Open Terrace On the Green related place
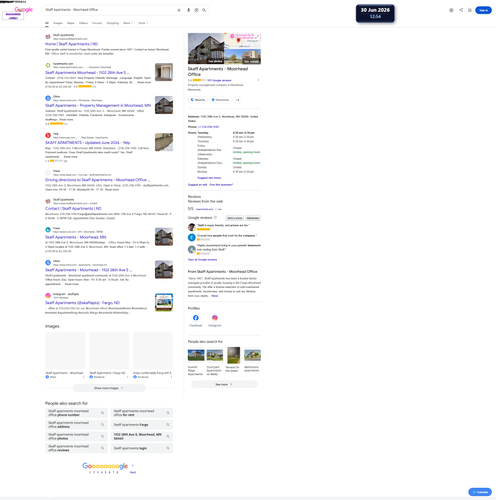 (233, 360)
